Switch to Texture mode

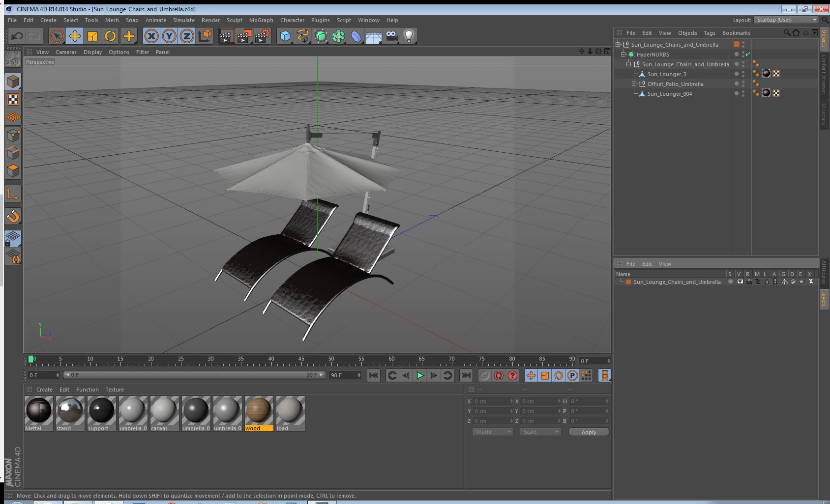[x=13, y=100]
